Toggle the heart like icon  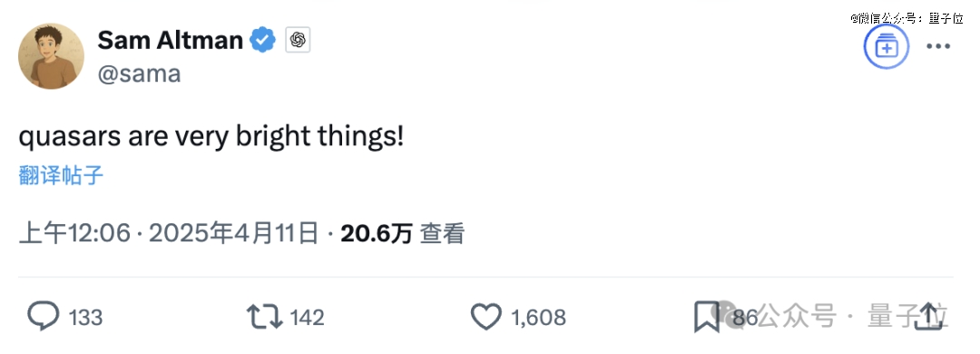486,317
